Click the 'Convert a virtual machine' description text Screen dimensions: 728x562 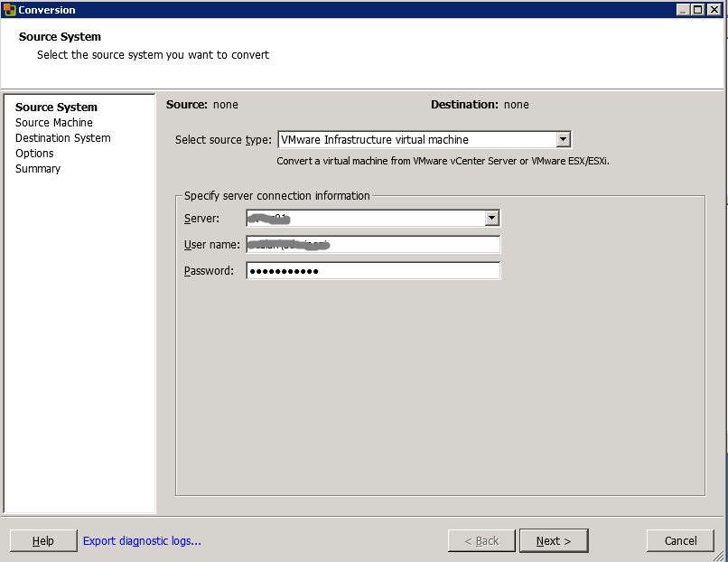[x=443, y=161]
